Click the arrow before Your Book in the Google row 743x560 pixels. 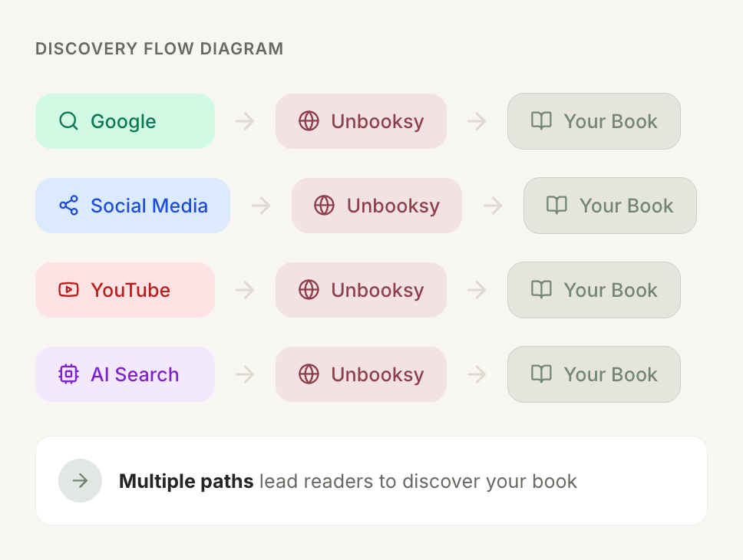pyautogui.click(x=477, y=120)
